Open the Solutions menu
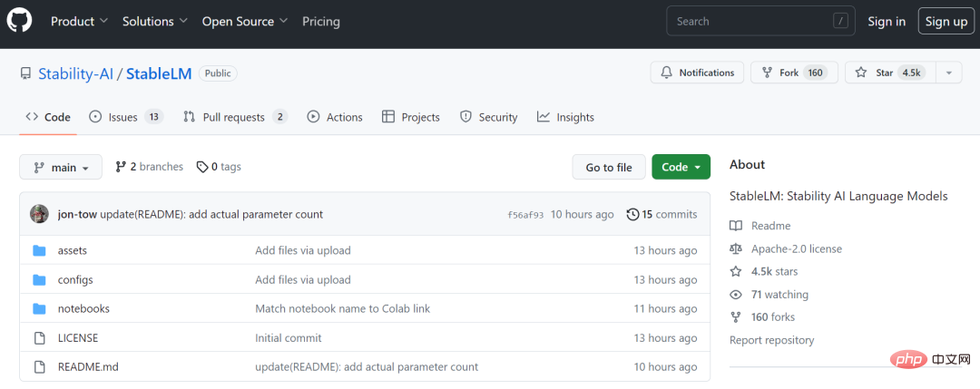980x389 pixels. tap(155, 21)
